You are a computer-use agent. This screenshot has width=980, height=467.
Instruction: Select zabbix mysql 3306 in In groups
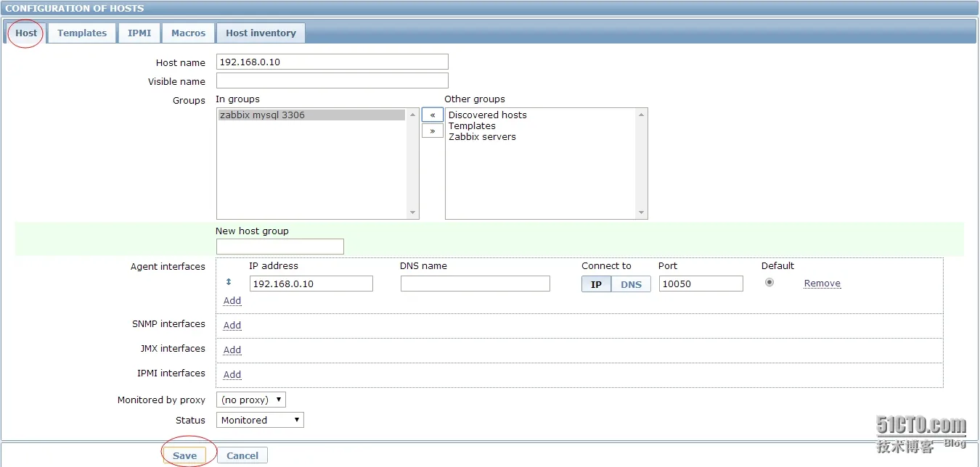[312, 115]
